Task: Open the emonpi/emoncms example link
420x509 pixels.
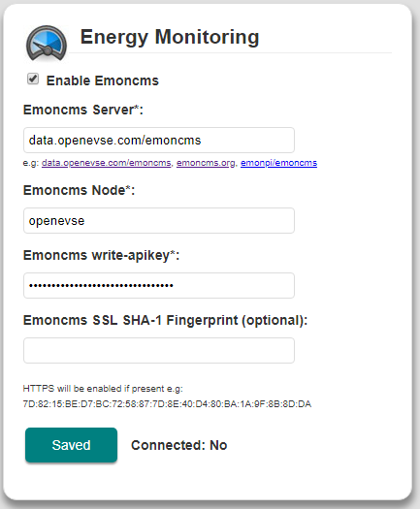Action: click(278, 163)
